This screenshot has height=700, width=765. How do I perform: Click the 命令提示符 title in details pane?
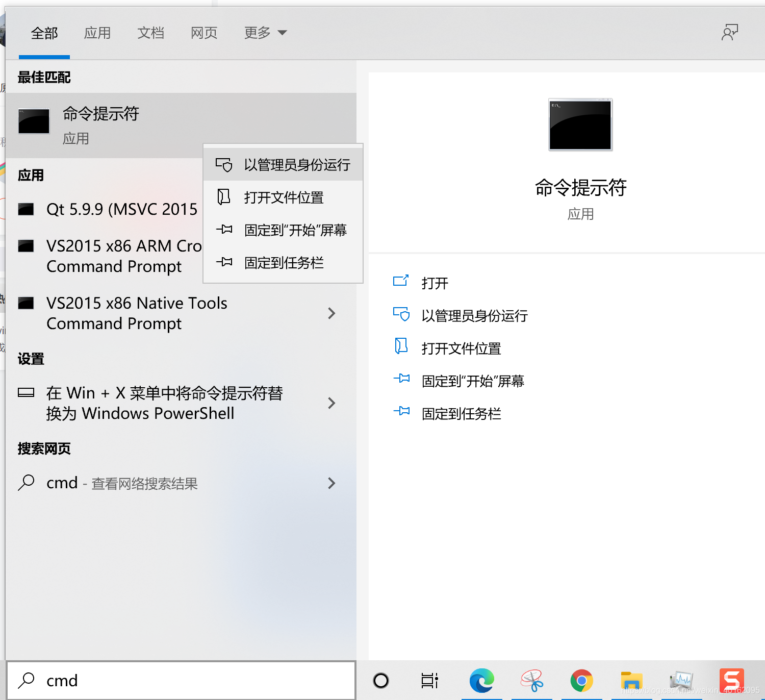580,188
